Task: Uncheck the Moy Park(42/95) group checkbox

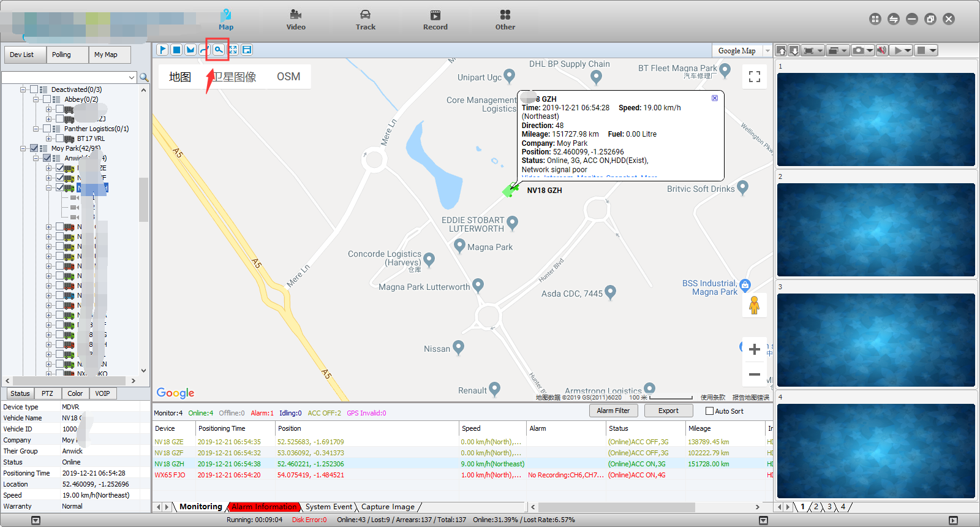Action: [34, 148]
